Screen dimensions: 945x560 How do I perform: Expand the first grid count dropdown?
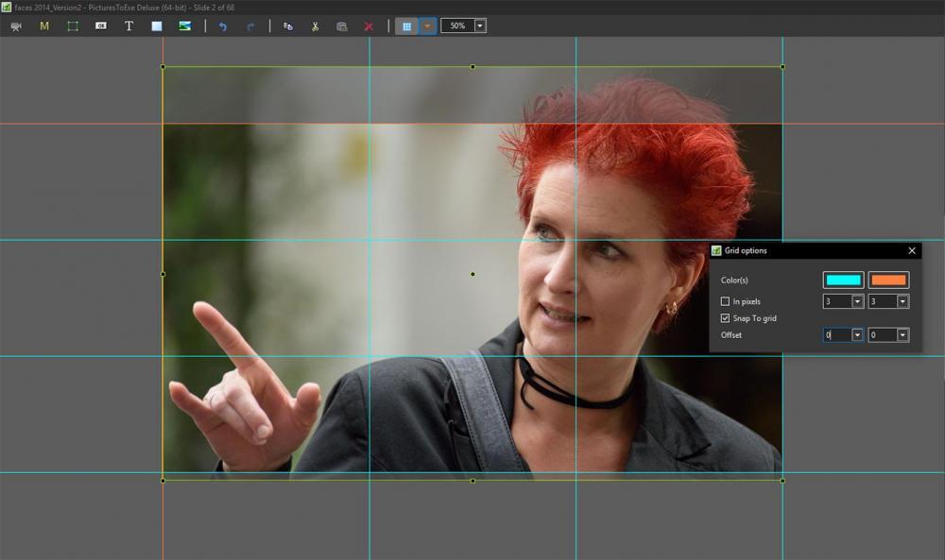click(x=857, y=301)
